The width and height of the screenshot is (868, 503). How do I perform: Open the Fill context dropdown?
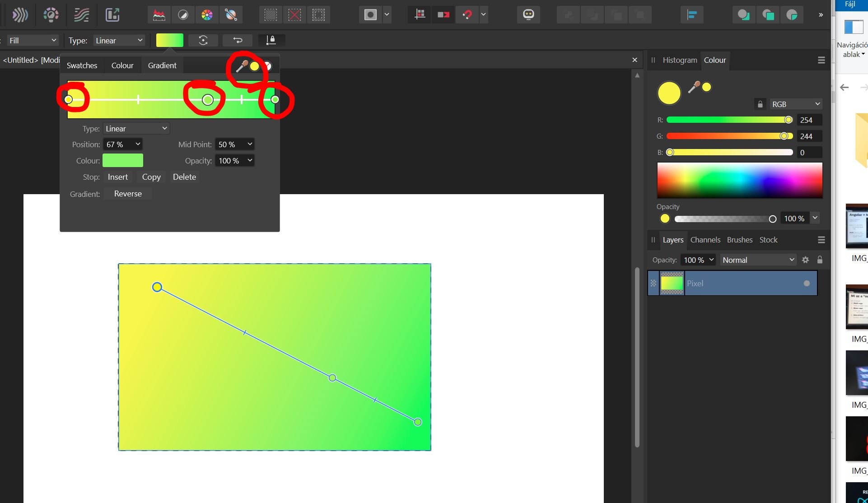tap(33, 41)
